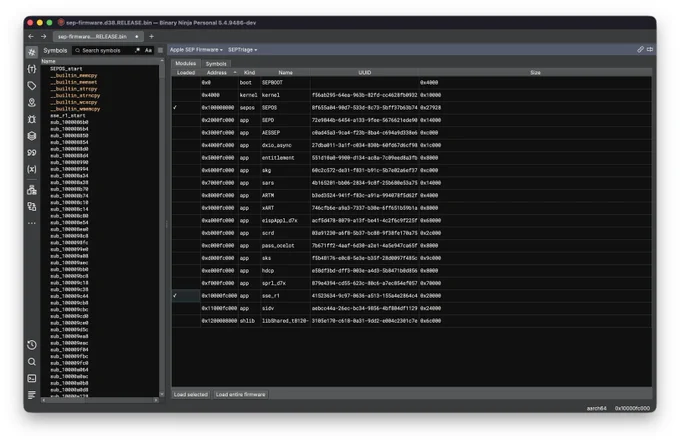Viewport: 680px width, 444px height.
Task: Click the Symbols panel title
Action: pyautogui.click(x=55, y=50)
